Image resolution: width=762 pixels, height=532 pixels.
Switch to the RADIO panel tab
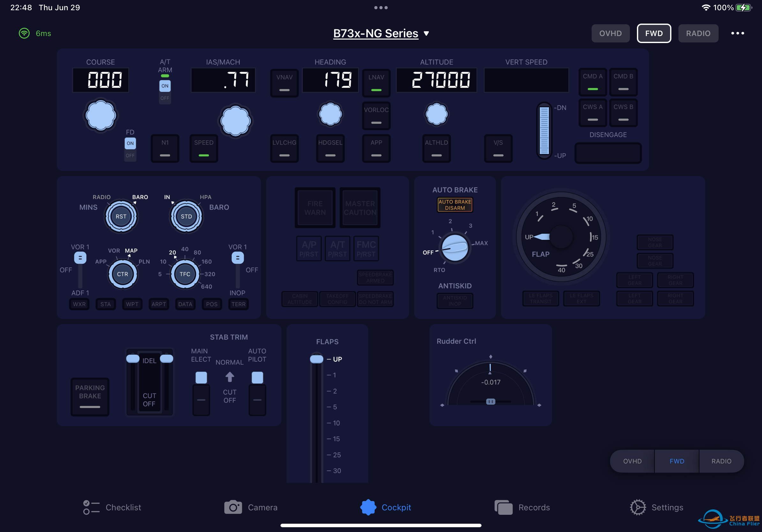[x=697, y=33]
